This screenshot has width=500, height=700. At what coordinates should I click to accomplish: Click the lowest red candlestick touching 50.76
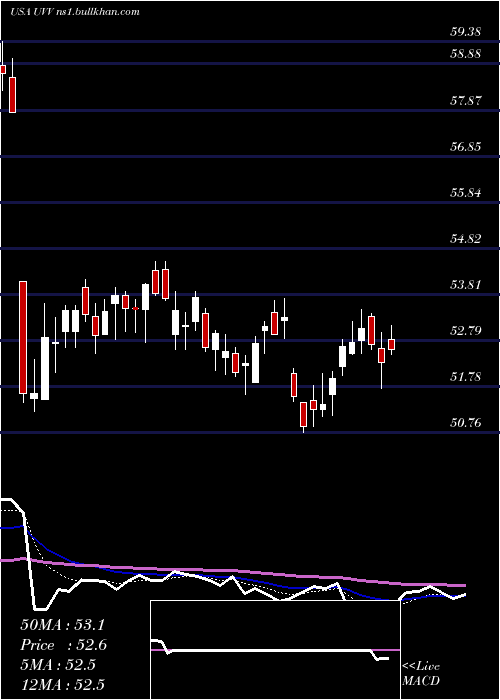point(304,414)
